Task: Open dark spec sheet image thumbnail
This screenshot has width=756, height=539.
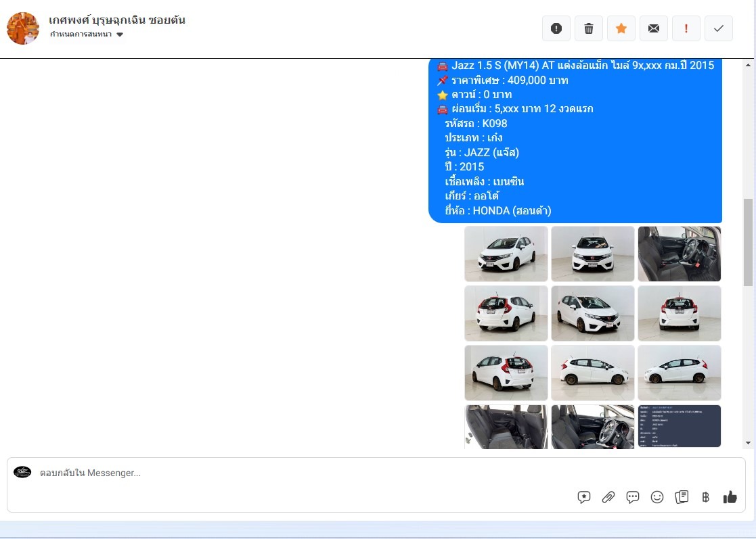Action: click(x=680, y=426)
